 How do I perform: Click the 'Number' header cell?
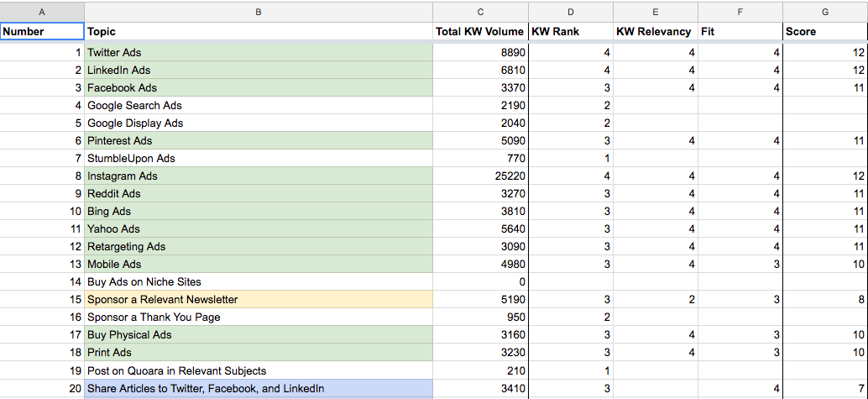42,32
